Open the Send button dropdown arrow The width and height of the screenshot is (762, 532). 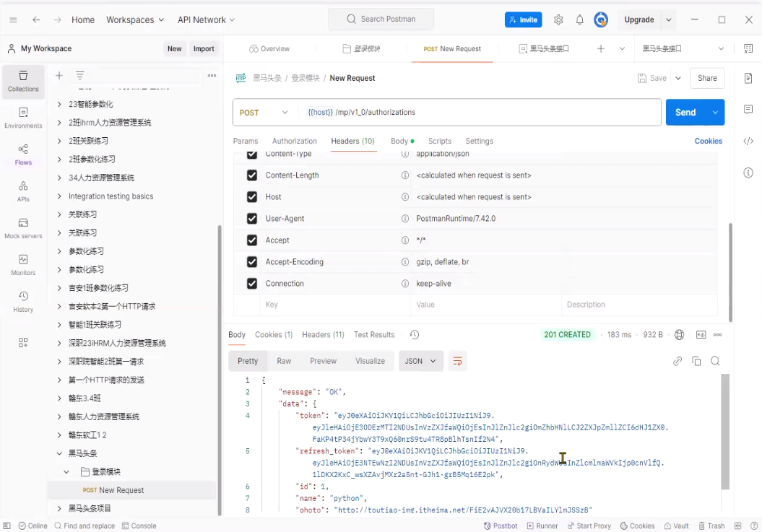pyautogui.click(x=715, y=112)
